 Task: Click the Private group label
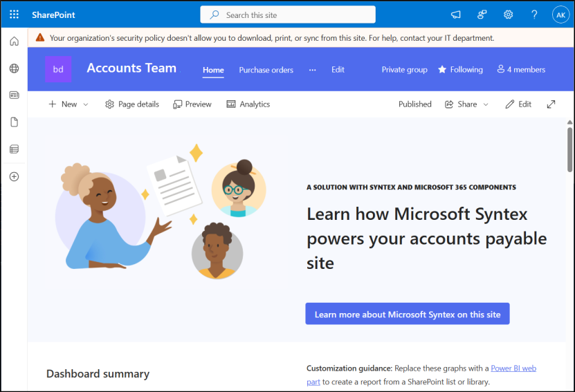pos(405,70)
